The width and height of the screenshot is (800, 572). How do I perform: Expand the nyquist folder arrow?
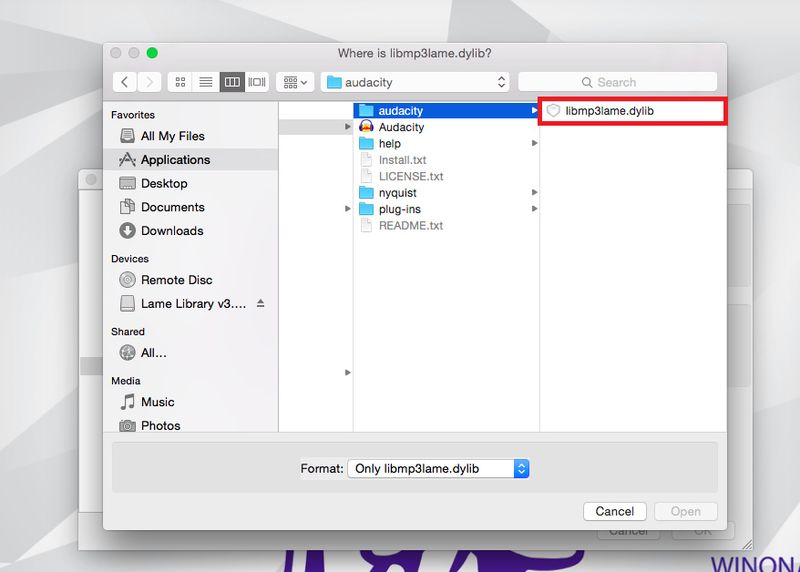[x=535, y=193]
